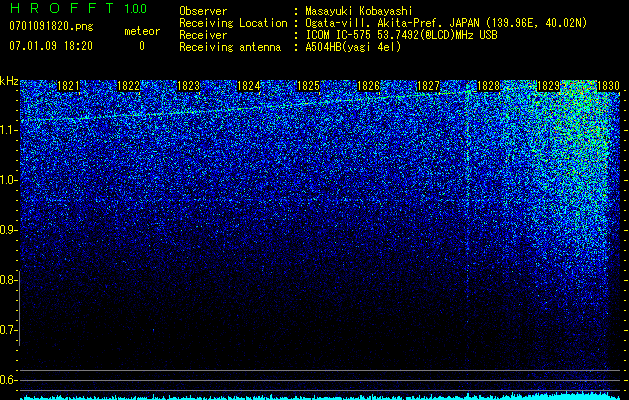Click the Receiving Location label
Screen dimensions: 629x400
click(x=233, y=23)
